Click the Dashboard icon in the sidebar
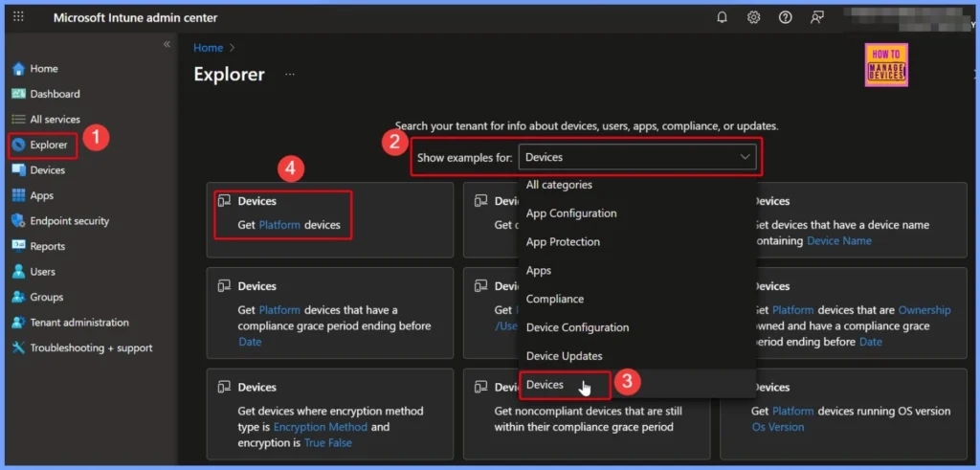This screenshot has height=470, width=980. [x=19, y=94]
